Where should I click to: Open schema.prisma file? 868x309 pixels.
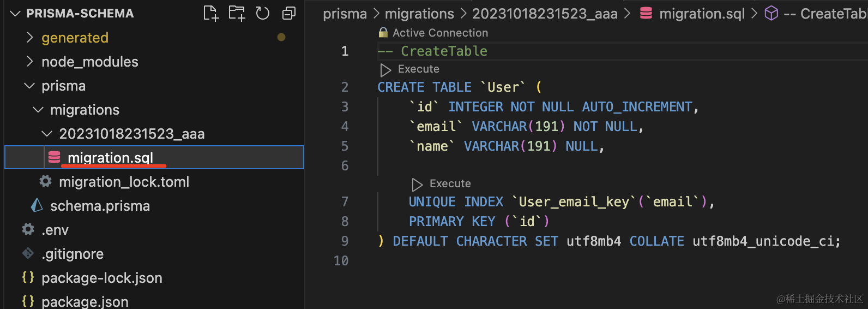click(100, 206)
